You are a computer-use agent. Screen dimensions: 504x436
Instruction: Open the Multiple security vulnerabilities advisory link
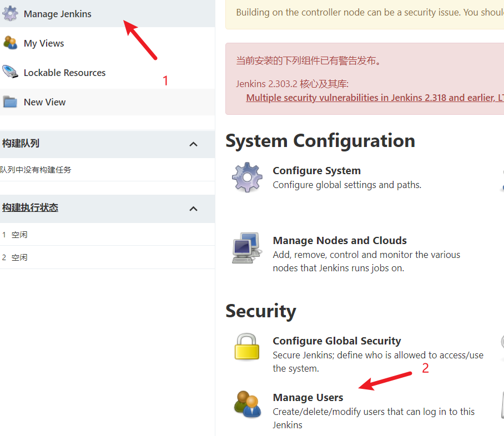click(375, 98)
